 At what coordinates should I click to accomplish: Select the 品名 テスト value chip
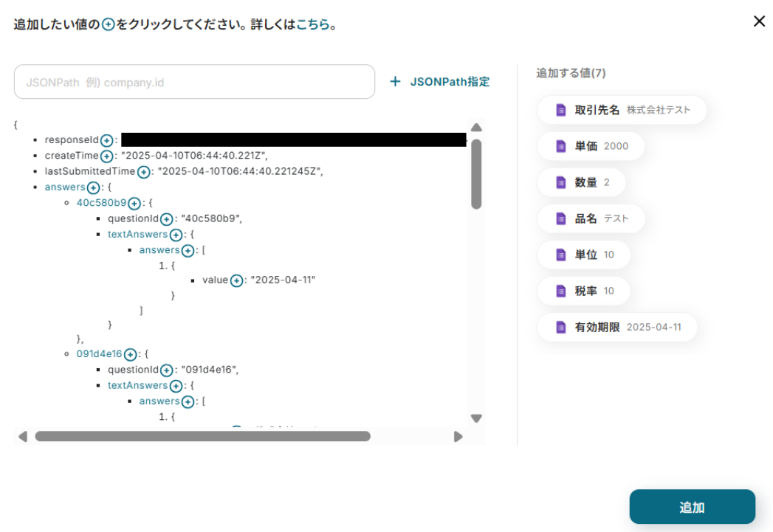(589, 218)
